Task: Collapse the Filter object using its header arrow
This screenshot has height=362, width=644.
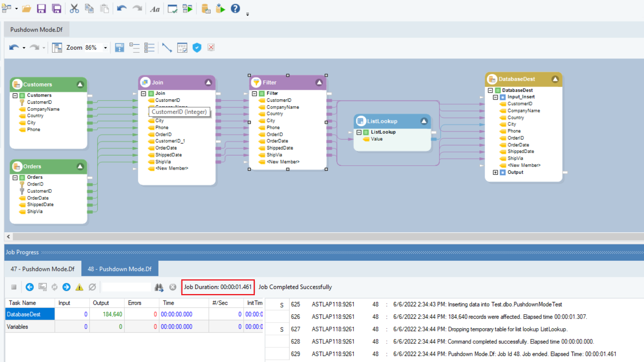Action: coord(319,82)
